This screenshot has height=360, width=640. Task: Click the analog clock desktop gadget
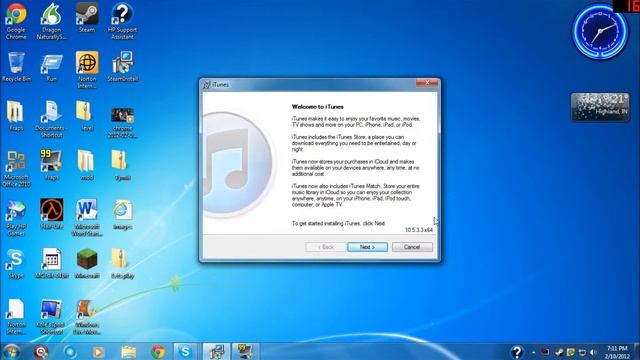click(x=600, y=31)
